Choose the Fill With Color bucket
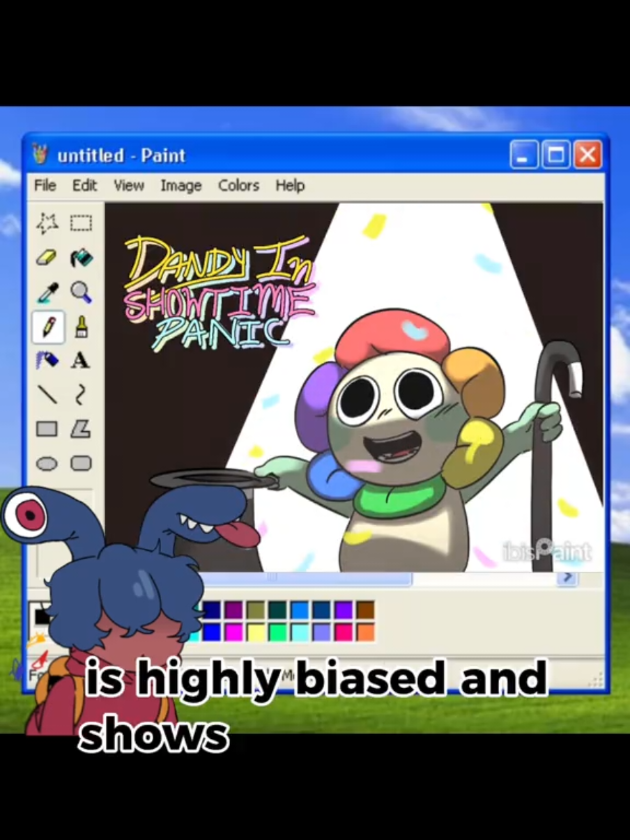This screenshot has height=840, width=630. click(x=81, y=258)
